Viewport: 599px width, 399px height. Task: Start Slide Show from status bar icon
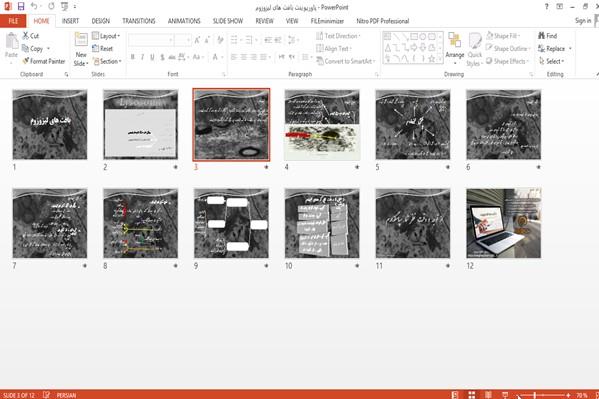coord(505,395)
